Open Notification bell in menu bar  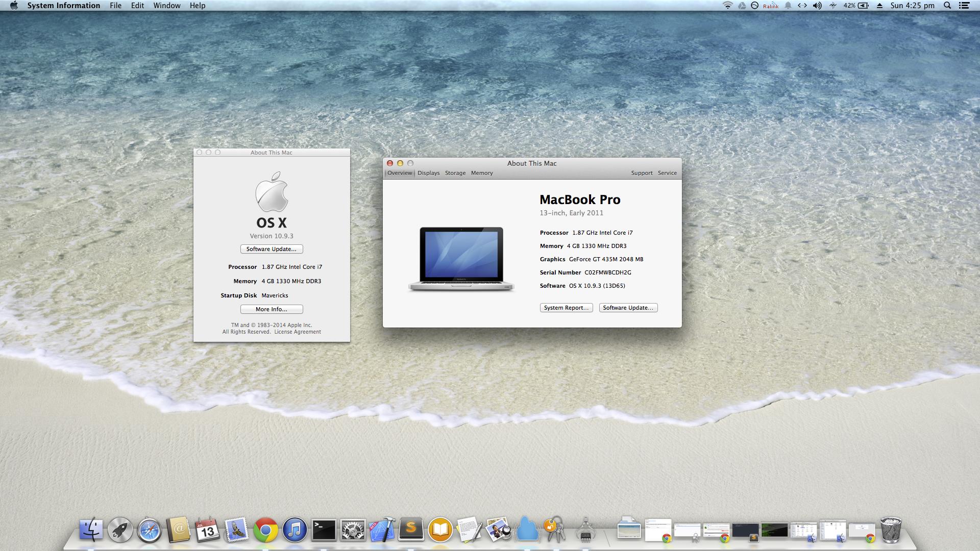[788, 6]
